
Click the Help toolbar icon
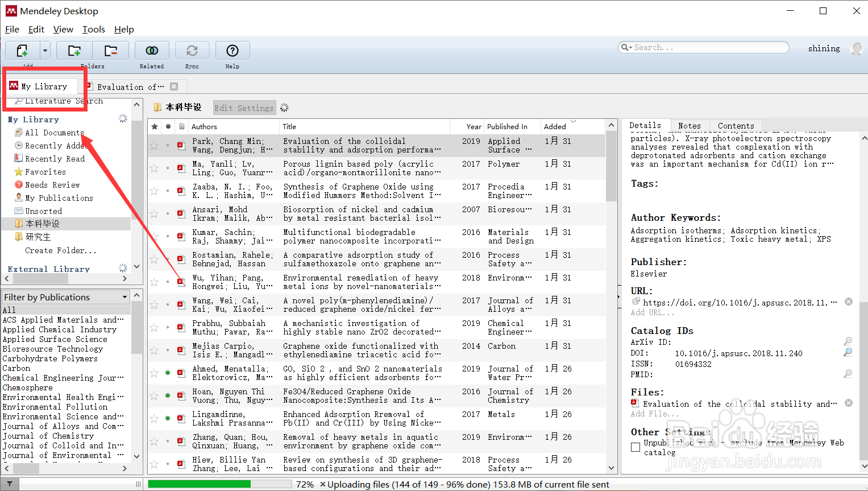click(232, 51)
